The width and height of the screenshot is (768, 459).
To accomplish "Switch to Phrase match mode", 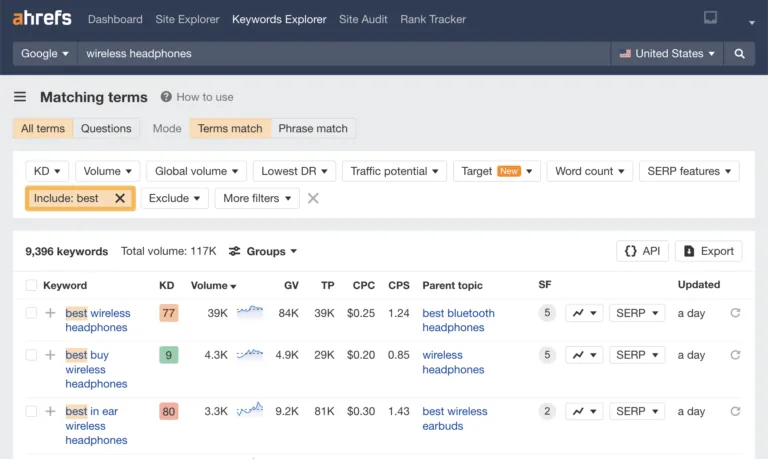I will point(313,128).
